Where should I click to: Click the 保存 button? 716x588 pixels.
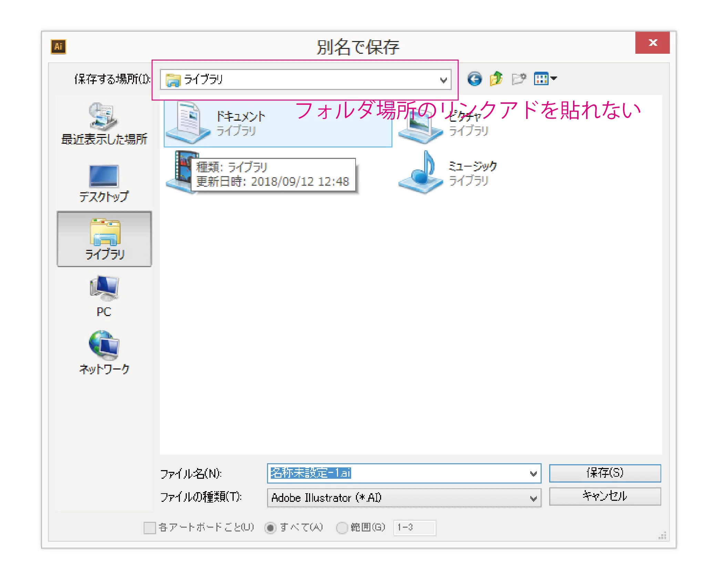[605, 473]
